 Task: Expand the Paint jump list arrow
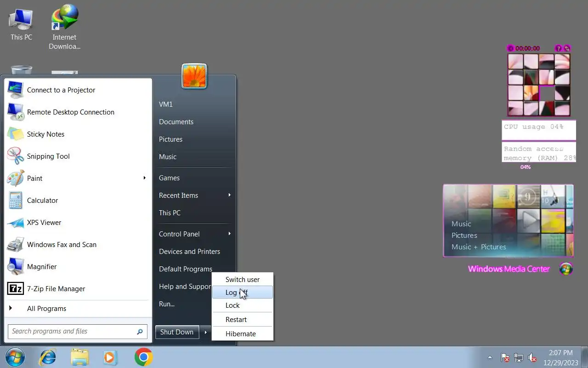(x=144, y=178)
